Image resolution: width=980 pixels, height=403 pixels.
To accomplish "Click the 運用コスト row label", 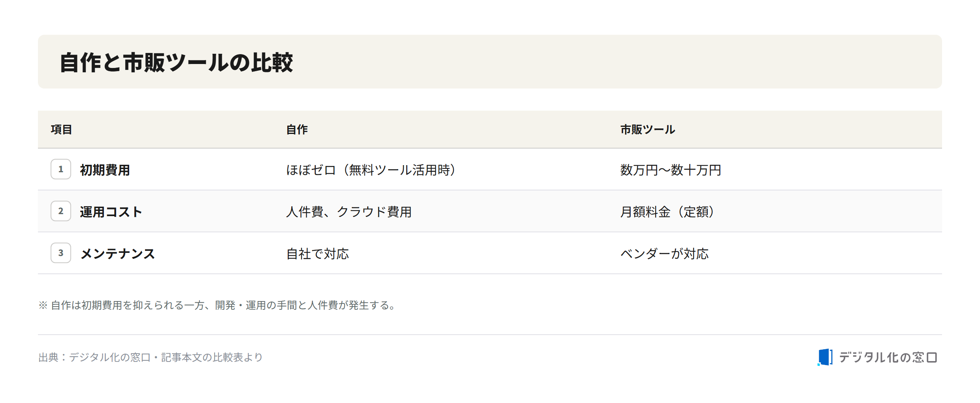I will click(x=111, y=212).
